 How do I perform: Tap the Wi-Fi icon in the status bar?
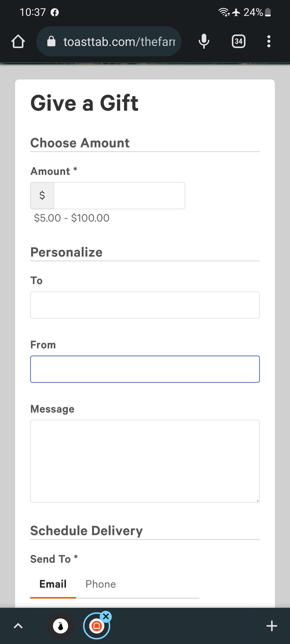coord(224,12)
